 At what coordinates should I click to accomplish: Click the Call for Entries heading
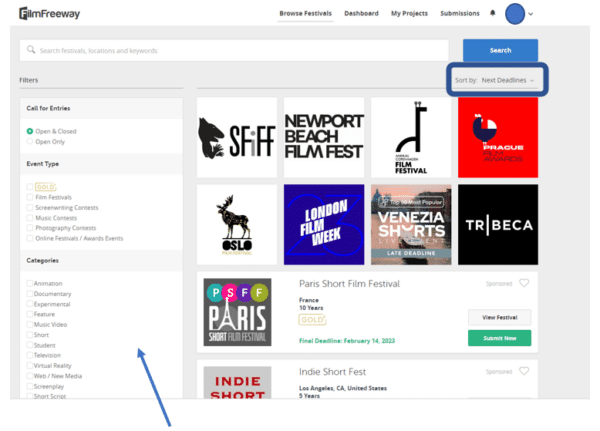click(x=48, y=108)
